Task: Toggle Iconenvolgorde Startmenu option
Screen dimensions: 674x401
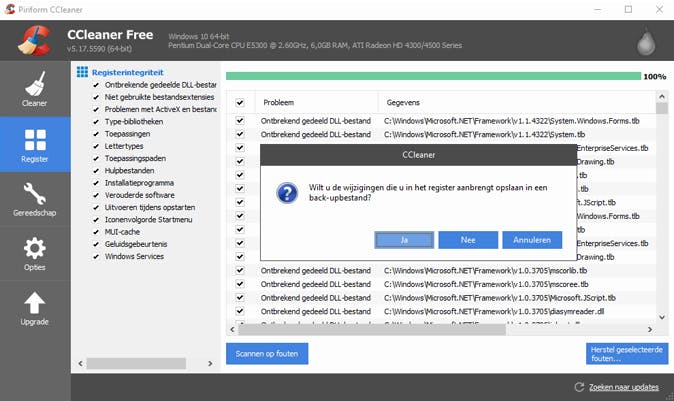Action: [x=96, y=220]
